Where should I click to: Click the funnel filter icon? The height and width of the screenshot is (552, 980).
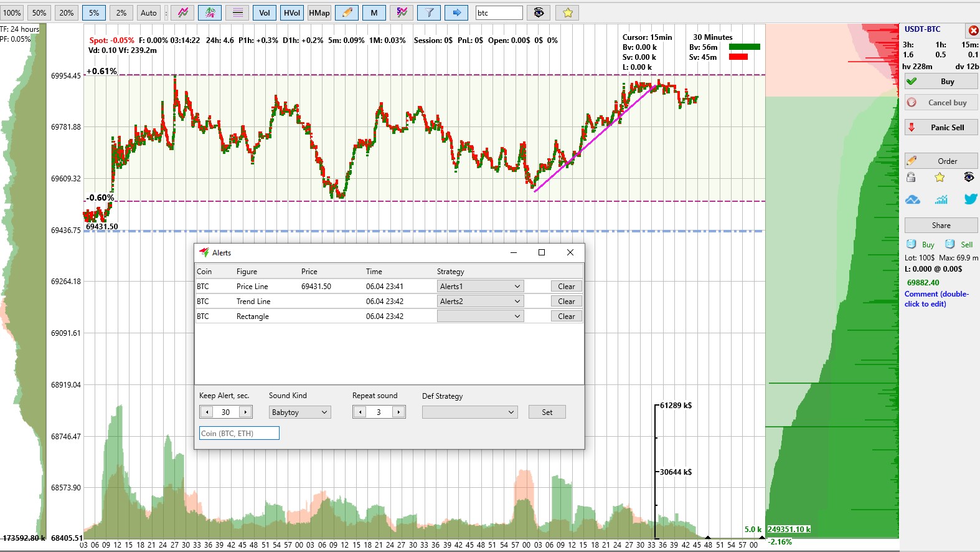click(429, 12)
